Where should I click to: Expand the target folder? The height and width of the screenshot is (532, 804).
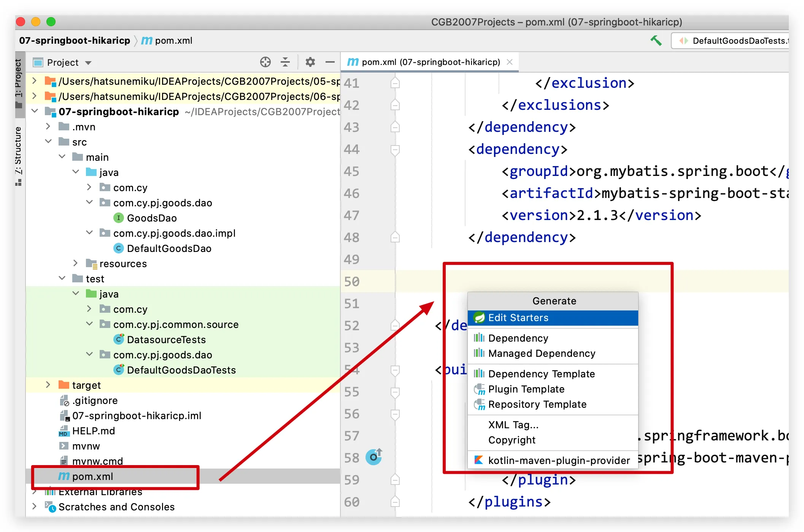(x=48, y=385)
